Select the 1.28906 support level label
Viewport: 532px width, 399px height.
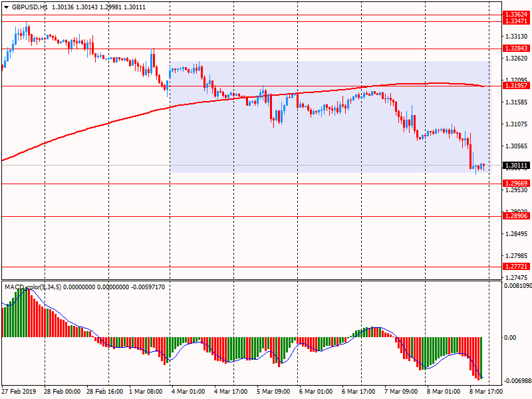tap(516, 215)
